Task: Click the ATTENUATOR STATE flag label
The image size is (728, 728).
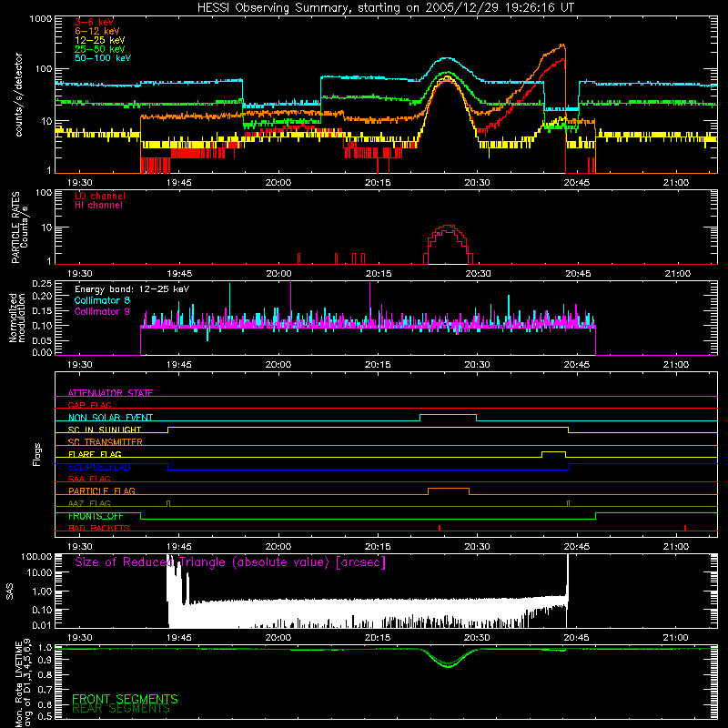Action: point(110,393)
